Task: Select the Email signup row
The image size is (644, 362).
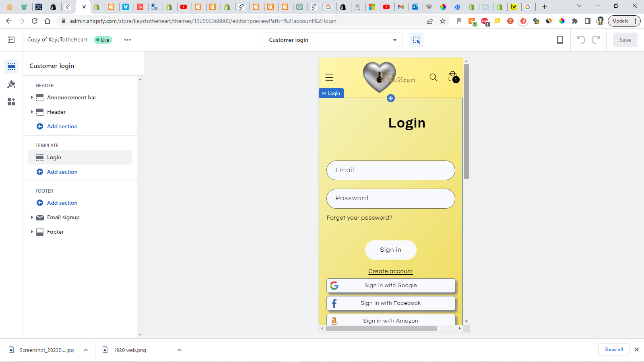Action: (x=80, y=217)
